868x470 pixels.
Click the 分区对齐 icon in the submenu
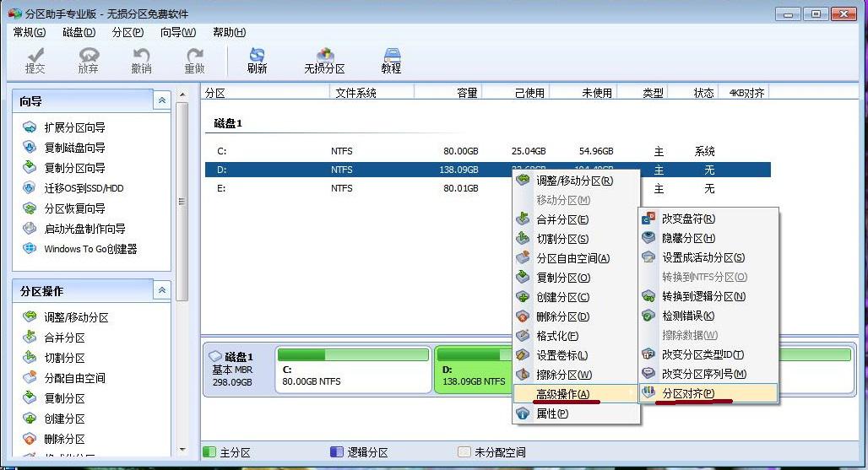[648, 392]
